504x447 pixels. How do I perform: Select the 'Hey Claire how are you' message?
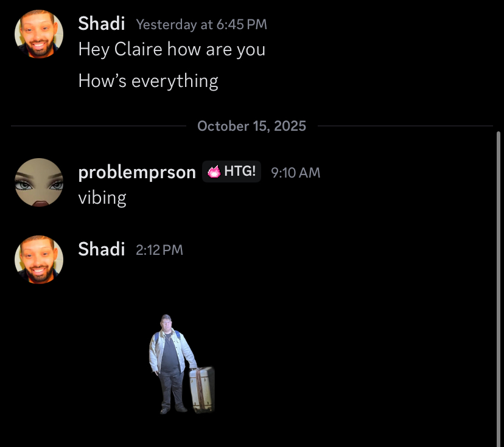point(172,49)
